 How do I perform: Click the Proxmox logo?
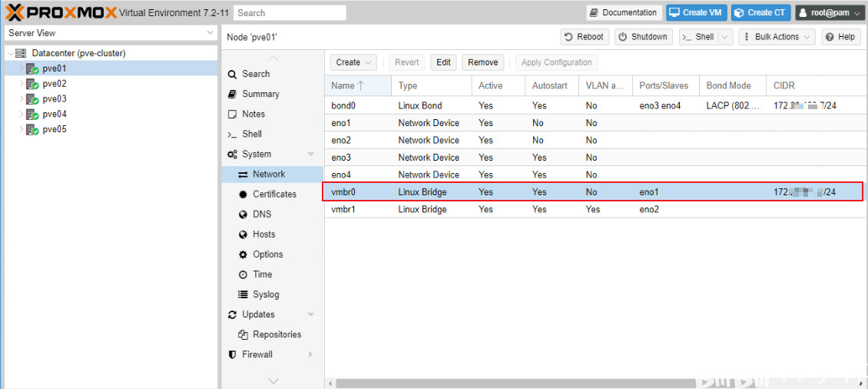pyautogui.click(x=61, y=12)
